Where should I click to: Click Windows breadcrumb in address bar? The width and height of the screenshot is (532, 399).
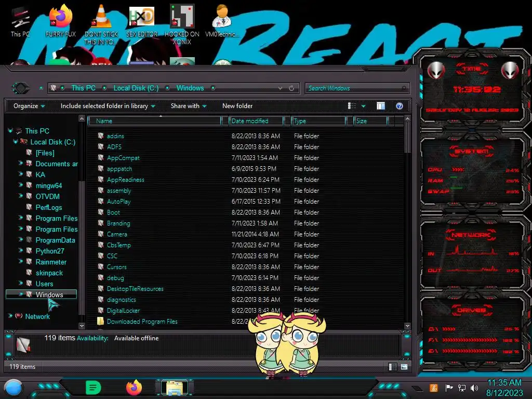point(190,88)
